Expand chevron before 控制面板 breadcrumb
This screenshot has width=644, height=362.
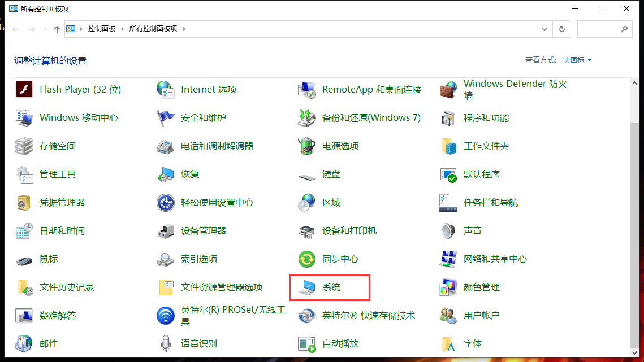coord(81,29)
